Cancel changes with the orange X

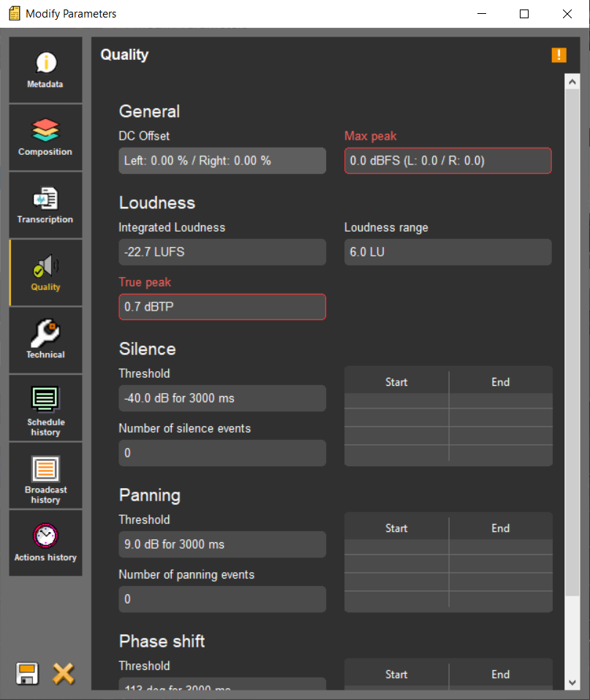tap(64, 673)
